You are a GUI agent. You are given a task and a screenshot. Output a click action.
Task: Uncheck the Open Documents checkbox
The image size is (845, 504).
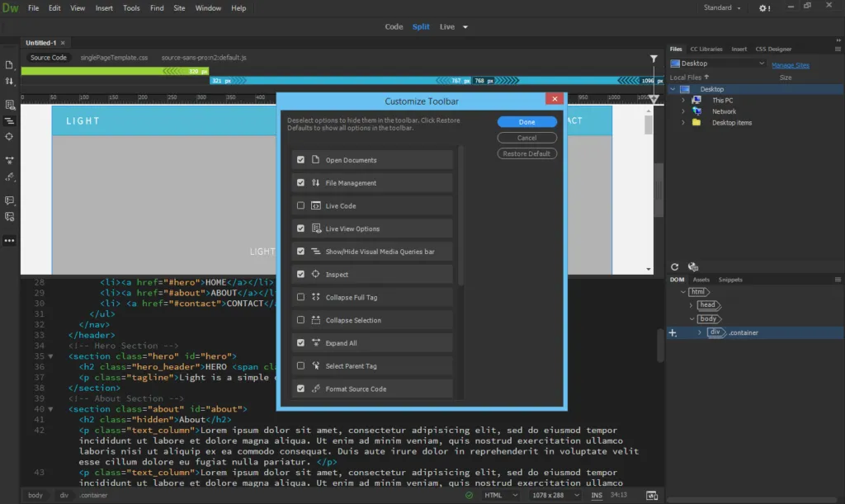(300, 160)
